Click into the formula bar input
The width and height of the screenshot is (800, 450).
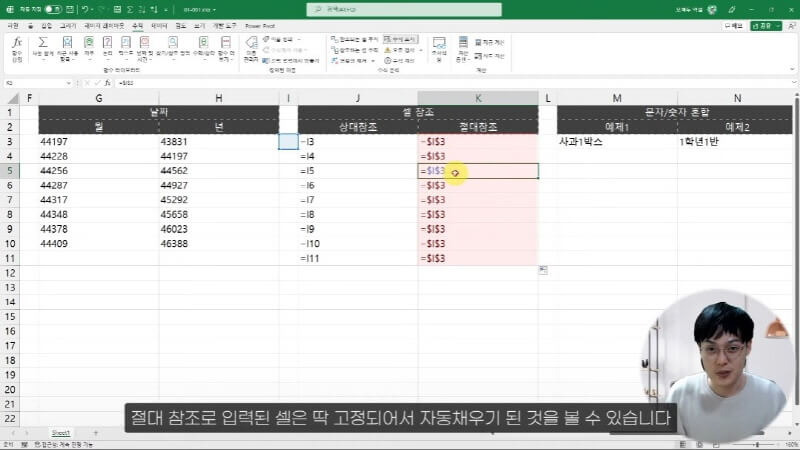(452, 83)
